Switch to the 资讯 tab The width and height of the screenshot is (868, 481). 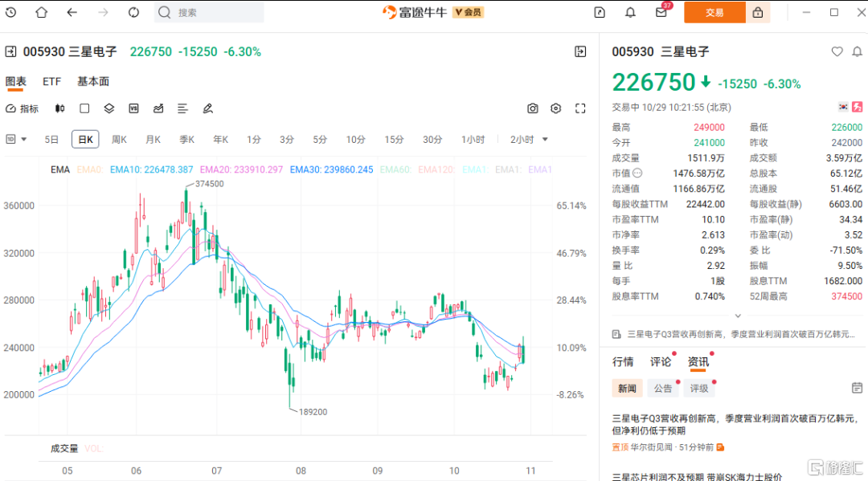coord(698,362)
